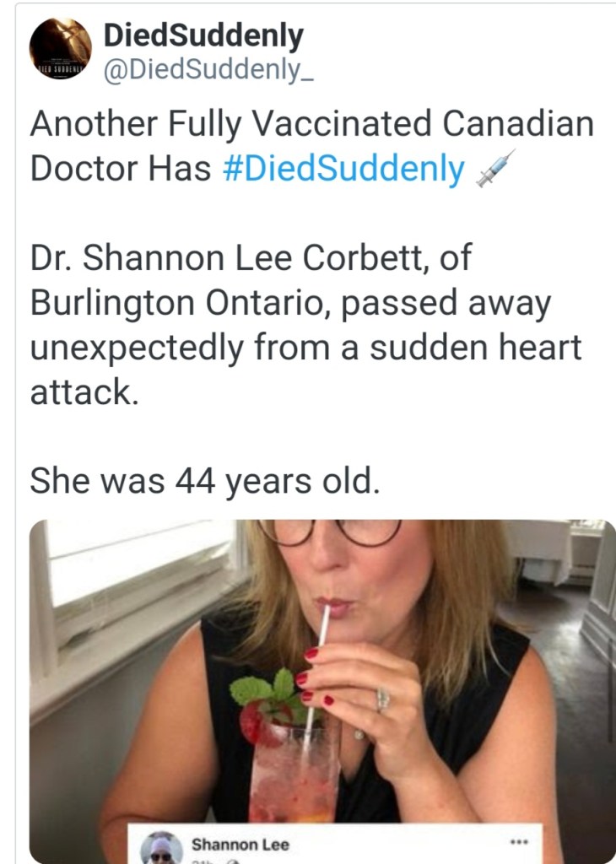Click the "unexpectedly from a sudden heart" line
The height and width of the screenshot is (864, 616).
pos(305,348)
